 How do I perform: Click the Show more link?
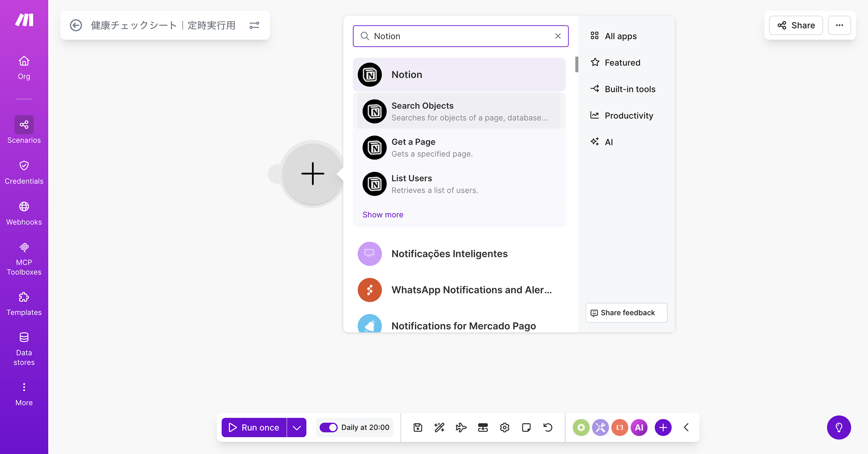click(383, 215)
